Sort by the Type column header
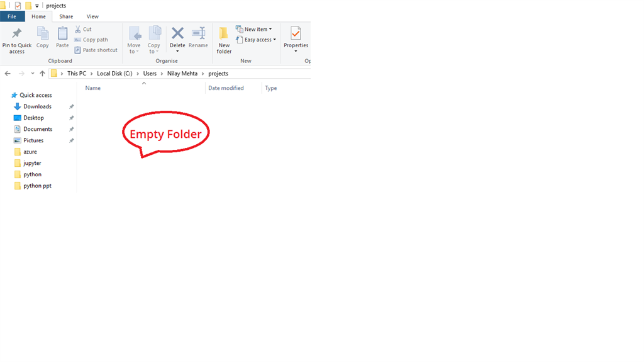Screen dimensions: 644x362 pos(271,88)
